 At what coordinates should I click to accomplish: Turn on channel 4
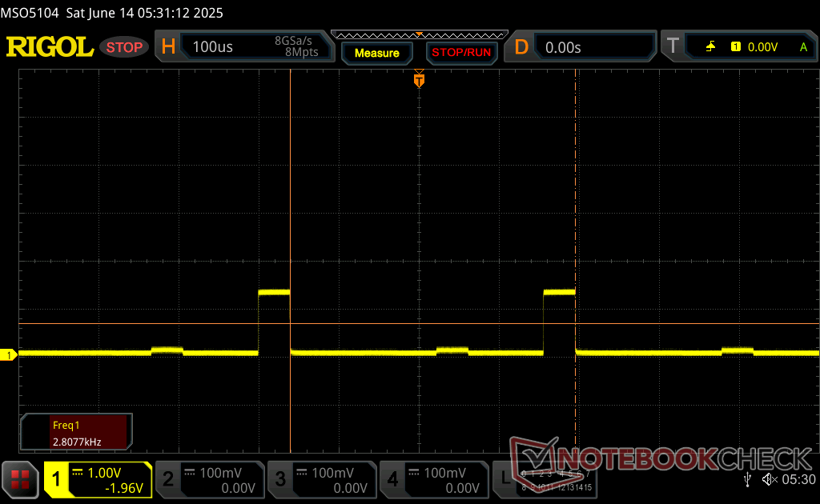coord(433,479)
